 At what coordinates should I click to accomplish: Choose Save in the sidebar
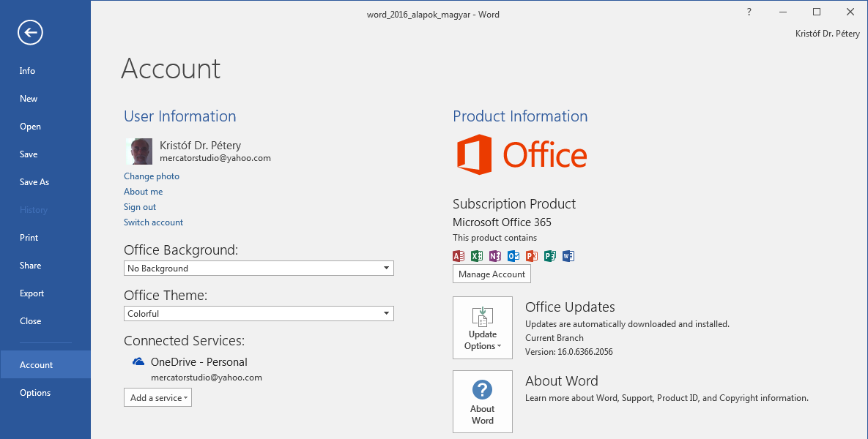(x=45, y=154)
